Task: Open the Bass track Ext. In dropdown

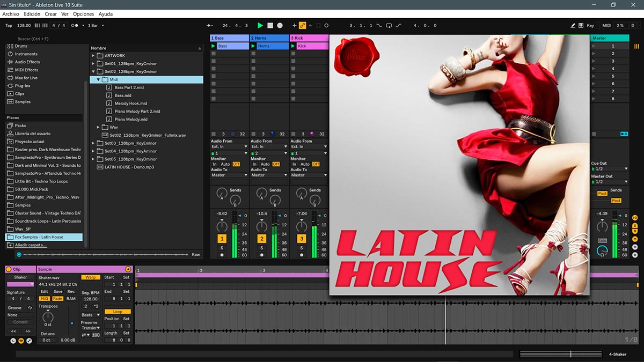Action: (230, 146)
